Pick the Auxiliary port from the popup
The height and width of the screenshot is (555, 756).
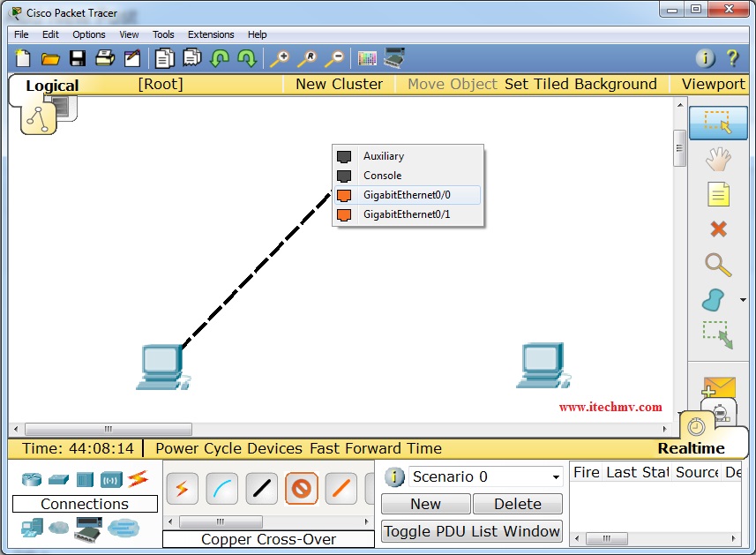click(x=408, y=156)
